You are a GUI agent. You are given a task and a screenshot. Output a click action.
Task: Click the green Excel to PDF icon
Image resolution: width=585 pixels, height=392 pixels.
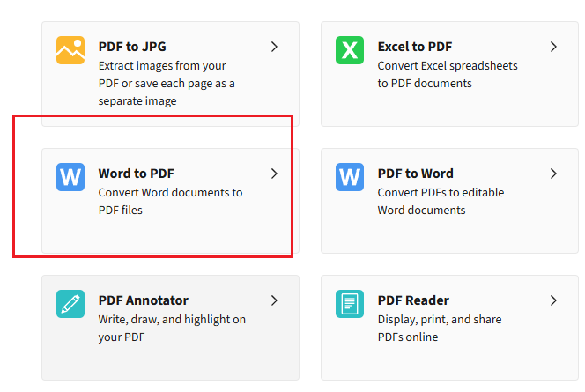pyautogui.click(x=350, y=50)
